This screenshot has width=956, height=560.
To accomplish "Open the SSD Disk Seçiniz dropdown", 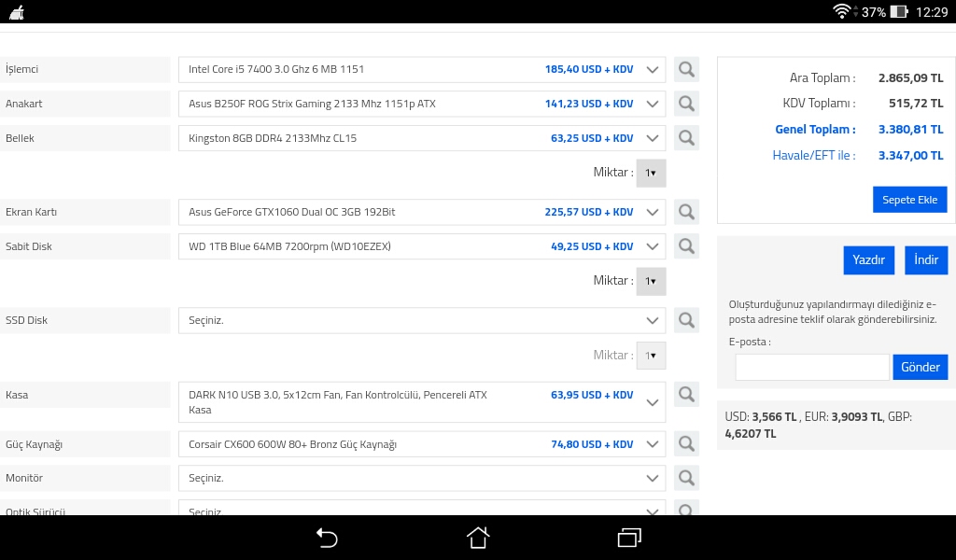I will [x=422, y=320].
